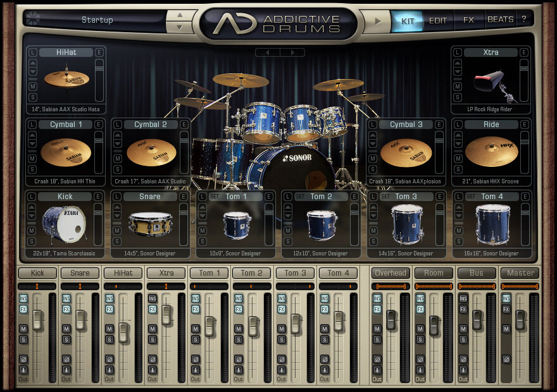Open FX on the Snare mixer channel
The height and width of the screenshot is (392, 557).
coord(66,309)
